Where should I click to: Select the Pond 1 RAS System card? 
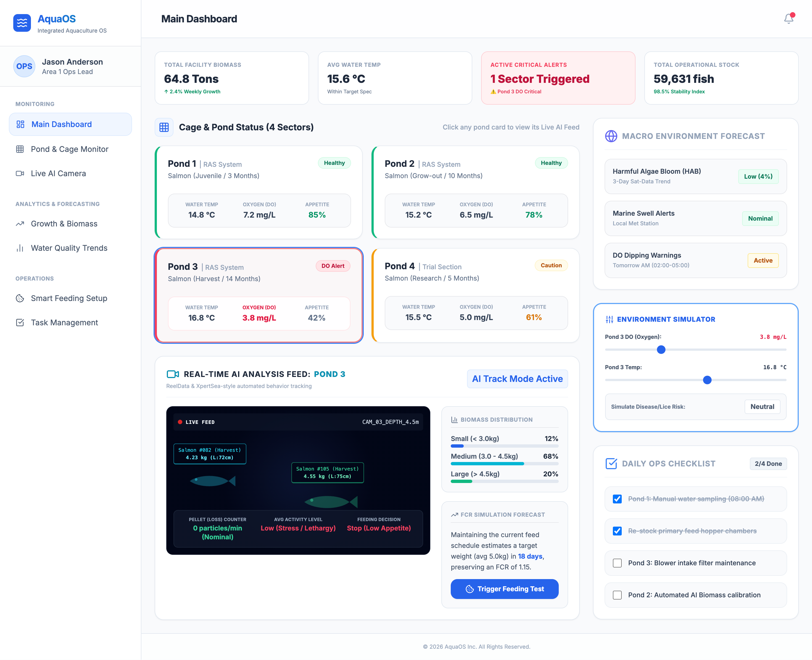[x=259, y=192]
